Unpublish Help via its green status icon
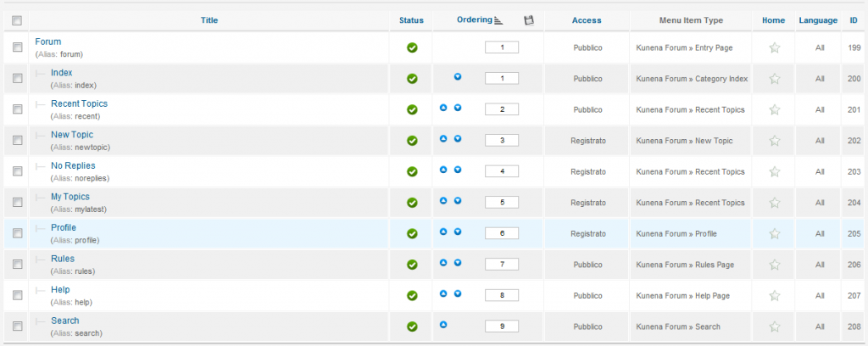Viewport: 868px width, 346px height. click(412, 295)
